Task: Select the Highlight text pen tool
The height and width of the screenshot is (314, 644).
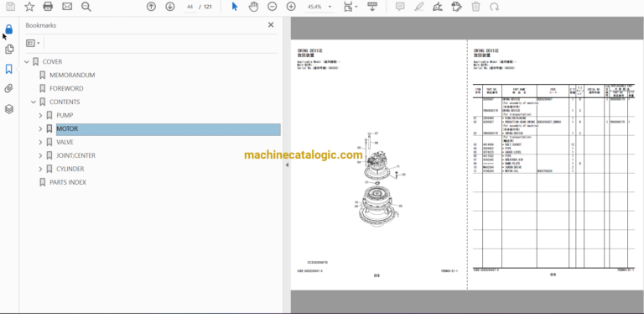Action: (419, 7)
